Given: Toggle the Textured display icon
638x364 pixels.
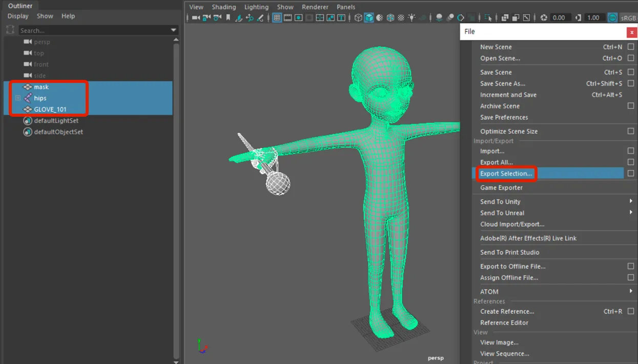Looking at the screenshot, I should (x=401, y=18).
